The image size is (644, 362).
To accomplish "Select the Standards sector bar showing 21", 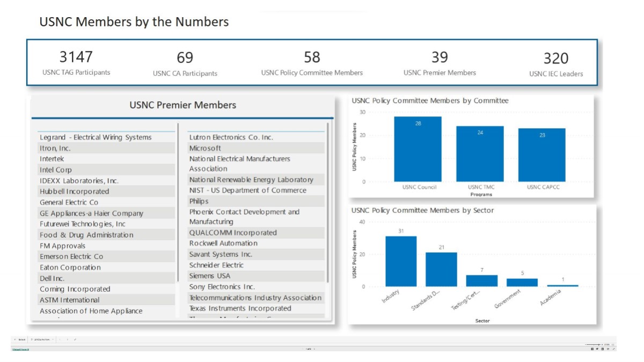I will (x=441, y=269).
